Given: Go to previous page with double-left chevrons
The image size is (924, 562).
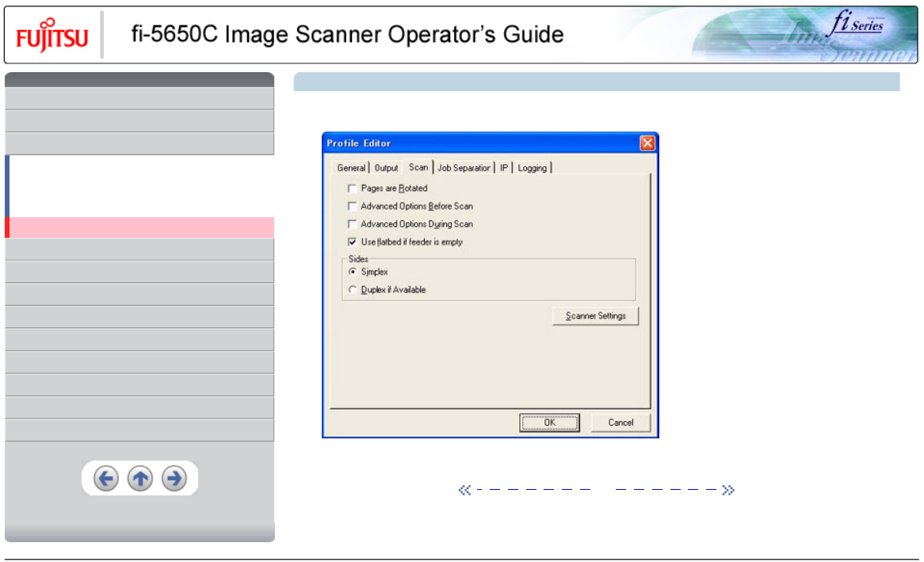Looking at the screenshot, I should [x=465, y=490].
